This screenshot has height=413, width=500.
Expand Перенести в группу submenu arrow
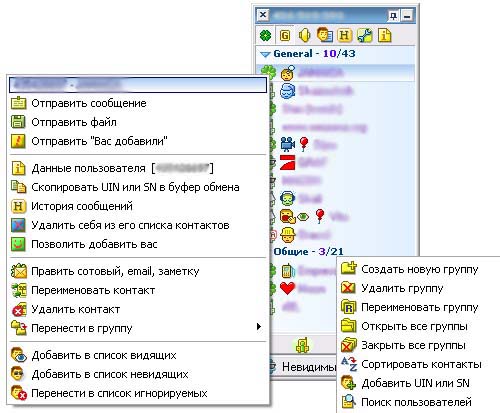pos(259,327)
